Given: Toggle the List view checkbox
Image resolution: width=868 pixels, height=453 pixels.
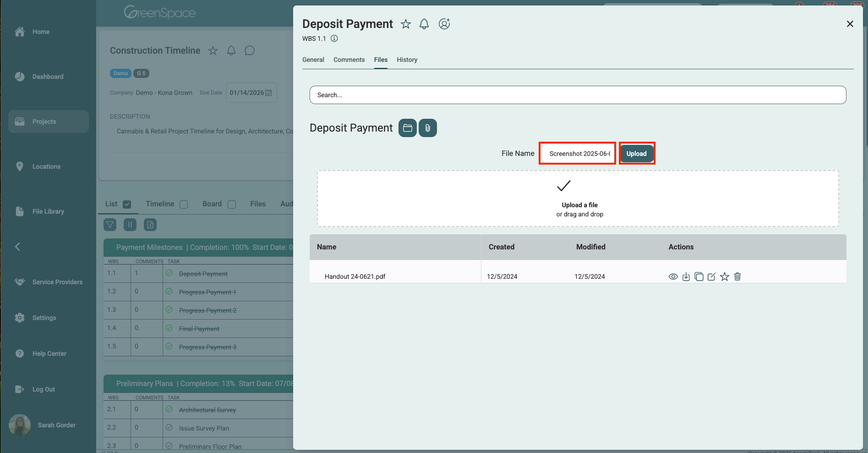Looking at the screenshot, I should (127, 204).
